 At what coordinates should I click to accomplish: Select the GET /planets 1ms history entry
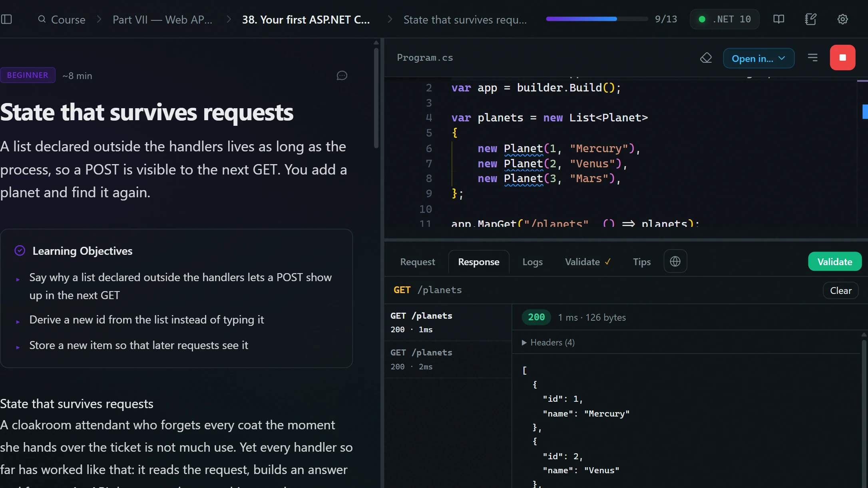point(448,322)
